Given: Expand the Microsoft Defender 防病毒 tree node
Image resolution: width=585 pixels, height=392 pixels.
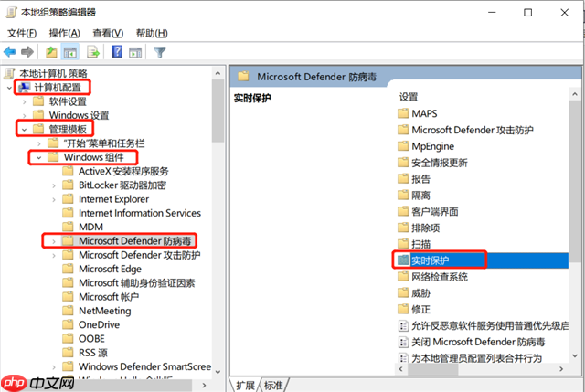Looking at the screenshot, I should [53, 241].
